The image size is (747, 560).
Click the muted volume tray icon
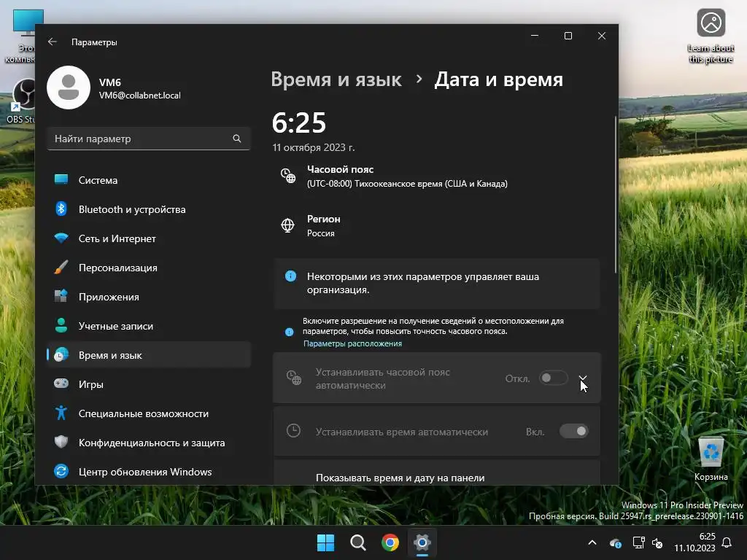coord(657,542)
